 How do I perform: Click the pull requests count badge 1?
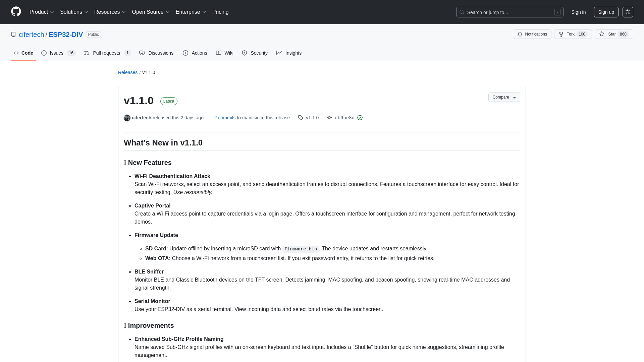[127, 53]
